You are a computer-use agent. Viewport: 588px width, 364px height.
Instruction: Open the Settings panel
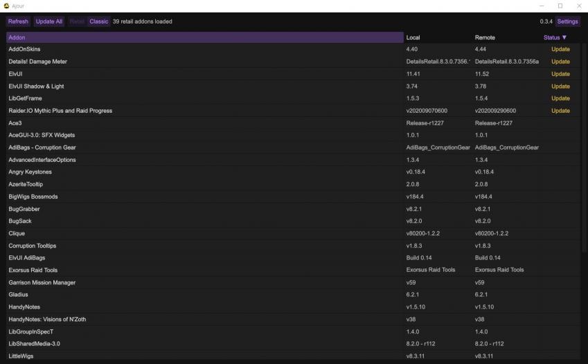(567, 21)
